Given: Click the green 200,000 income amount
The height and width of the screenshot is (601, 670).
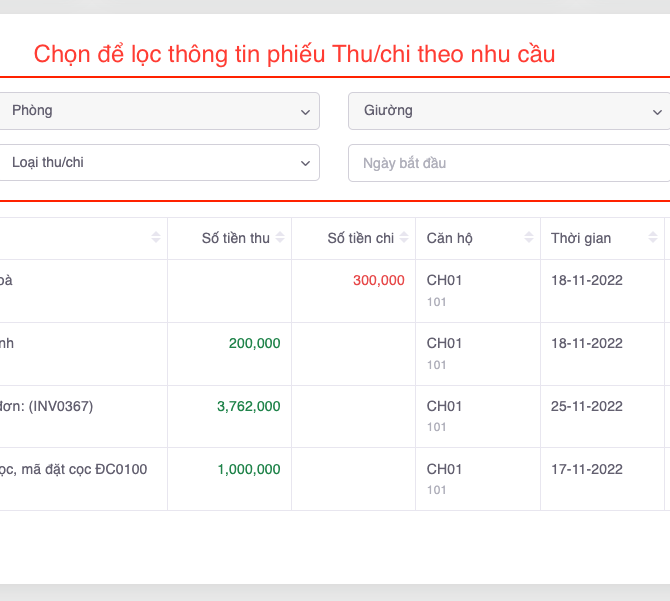Looking at the screenshot, I should (x=254, y=344).
